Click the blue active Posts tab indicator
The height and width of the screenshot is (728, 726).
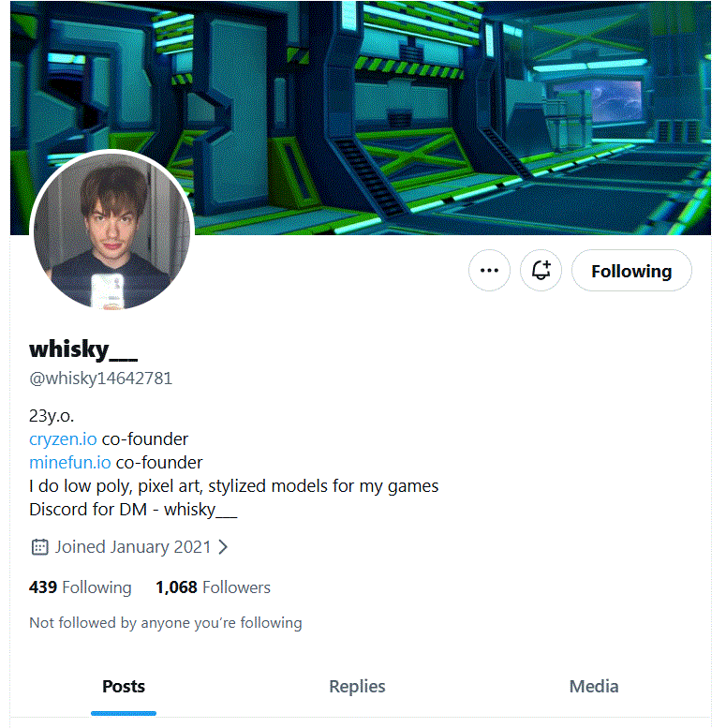pyautogui.click(x=124, y=713)
